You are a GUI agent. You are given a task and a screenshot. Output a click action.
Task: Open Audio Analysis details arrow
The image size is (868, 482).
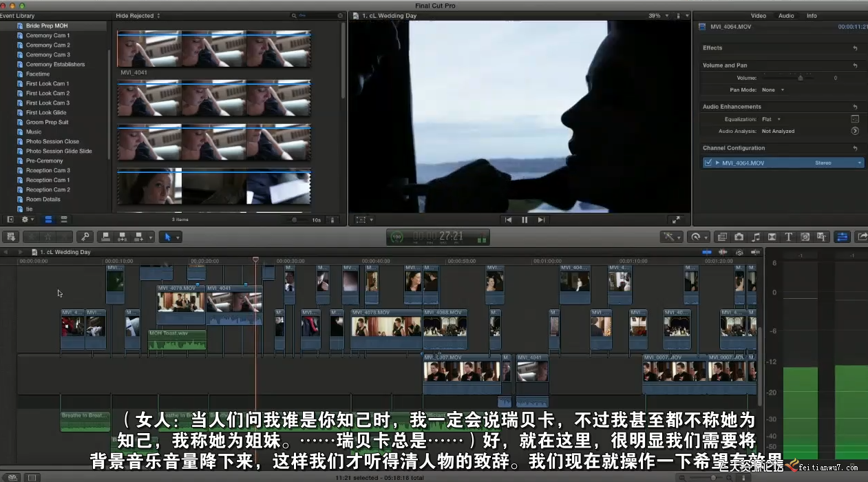tap(855, 131)
